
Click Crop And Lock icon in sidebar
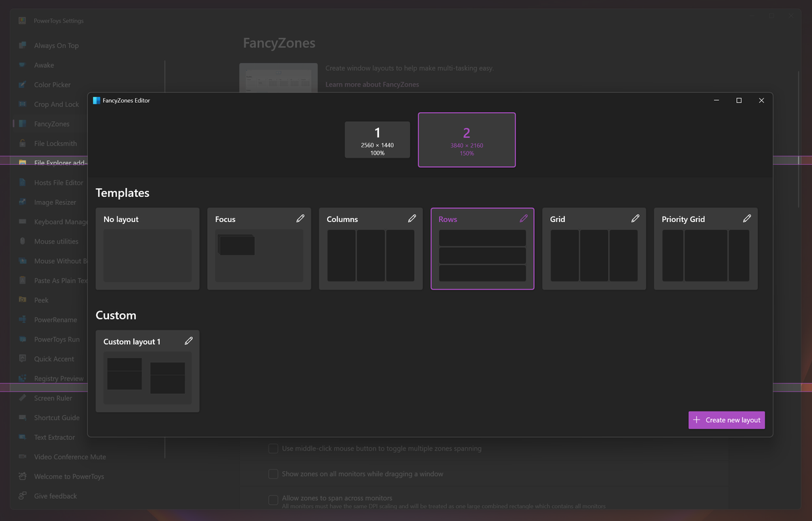pos(22,104)
